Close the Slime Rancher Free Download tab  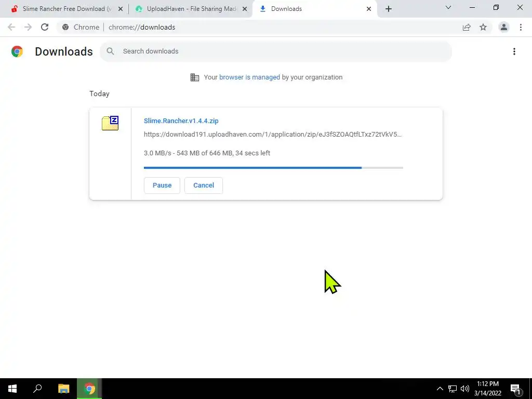(x=121, y=9)
